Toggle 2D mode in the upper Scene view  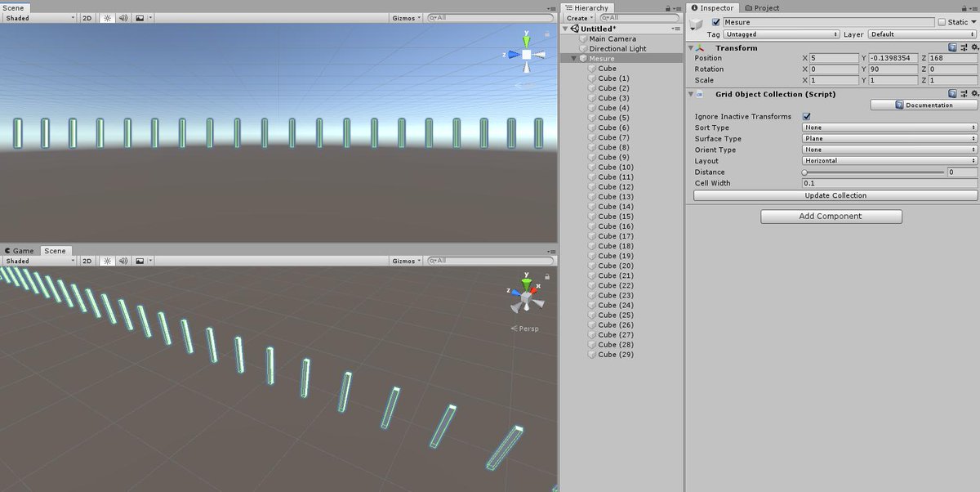coord(87,17)
